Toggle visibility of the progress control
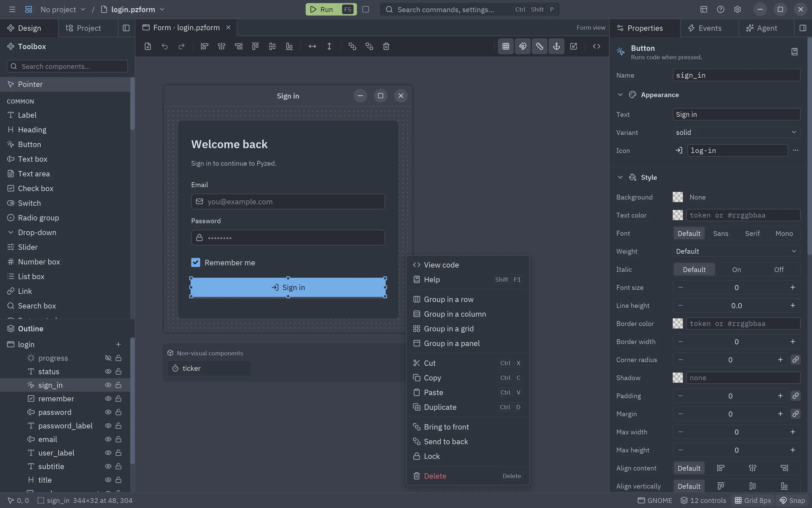The height and width of the screenshot is (508, 812). 108,358
